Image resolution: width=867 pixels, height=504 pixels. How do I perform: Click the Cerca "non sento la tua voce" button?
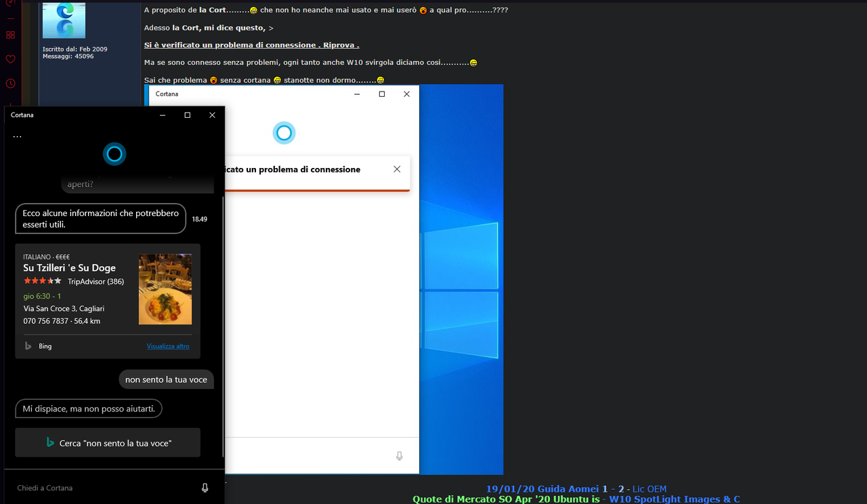coord(108,442)
